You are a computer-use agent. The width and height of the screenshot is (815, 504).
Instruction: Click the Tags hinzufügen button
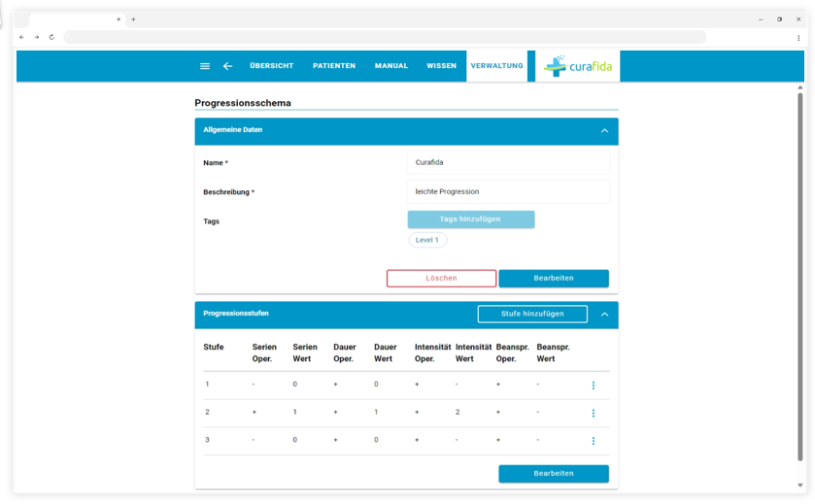[x=471, y=219]
